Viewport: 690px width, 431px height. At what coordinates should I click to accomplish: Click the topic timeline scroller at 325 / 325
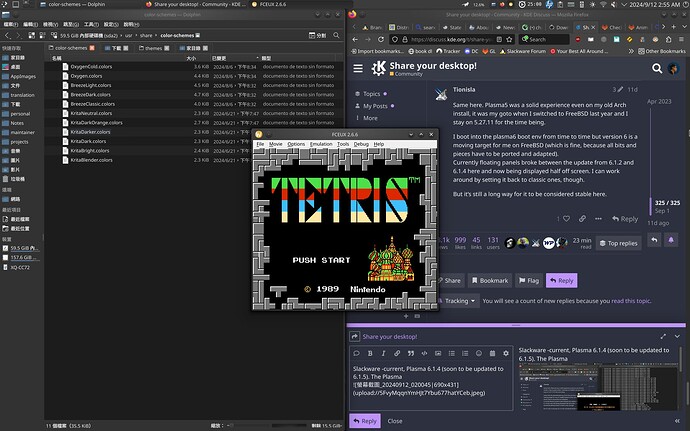(x=666, y=206)
